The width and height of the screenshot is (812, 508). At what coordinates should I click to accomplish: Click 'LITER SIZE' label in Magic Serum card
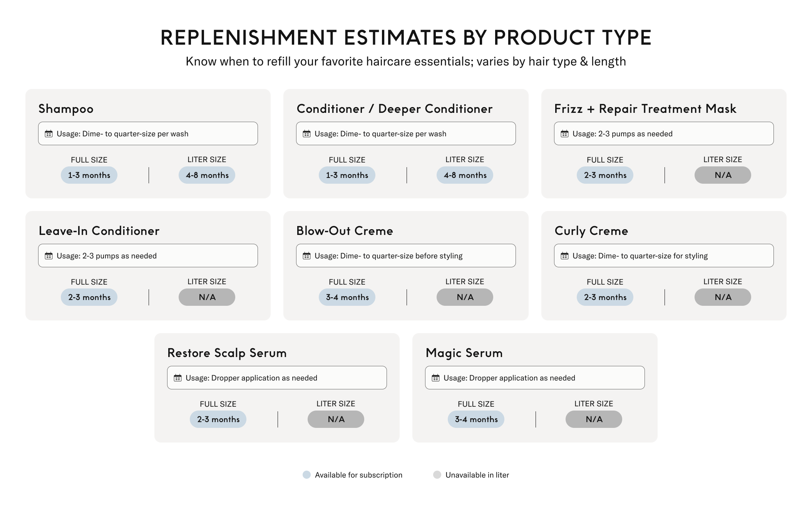click(x=594, y=404)
